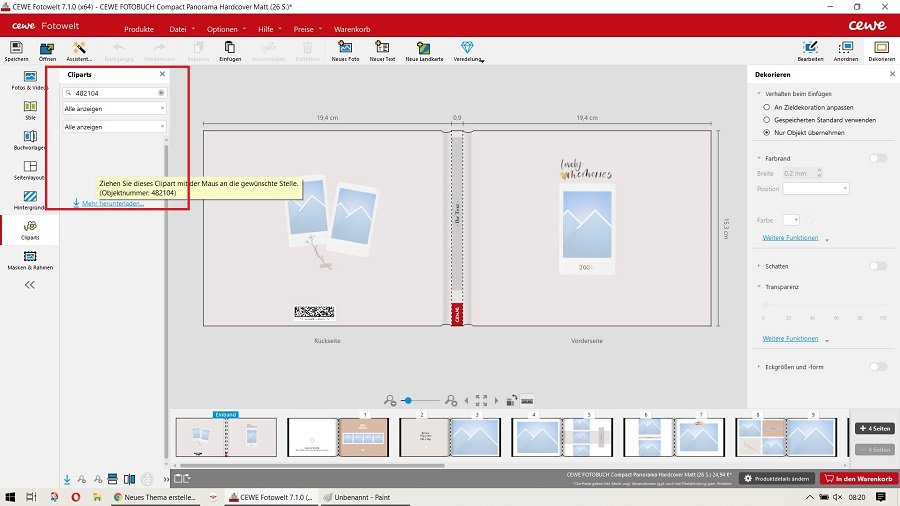The height and width of the screenshot is (506, 900).
Task: Open Seitenlayouts in the sidebar
Action: point(30,168)
